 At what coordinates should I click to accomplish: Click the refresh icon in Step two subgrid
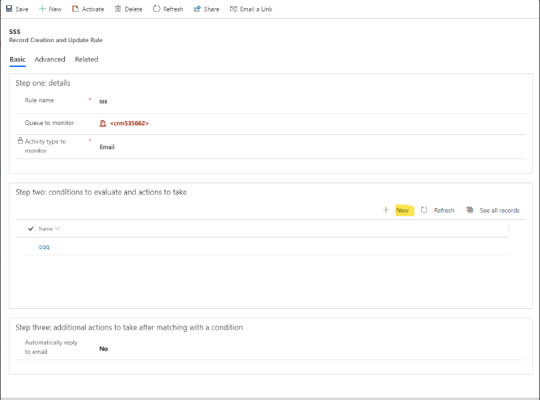[424, 210]
